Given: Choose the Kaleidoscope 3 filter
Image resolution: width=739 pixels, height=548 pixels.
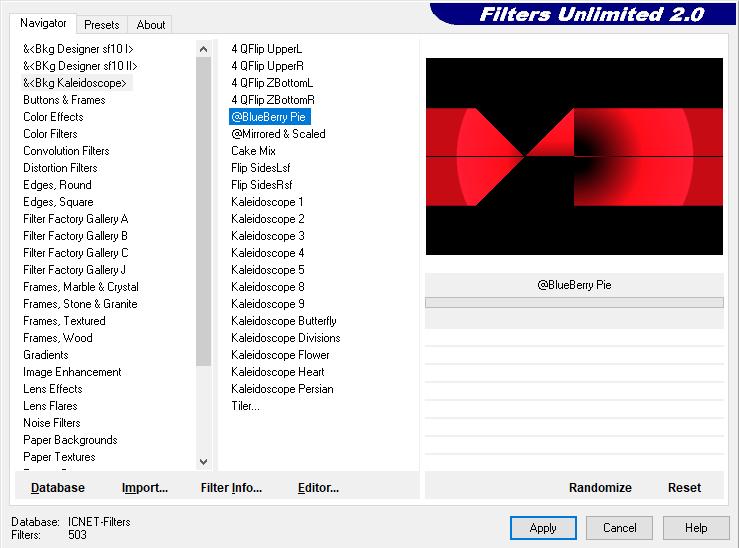Looking at the screenshot, I should pos(268,236).
